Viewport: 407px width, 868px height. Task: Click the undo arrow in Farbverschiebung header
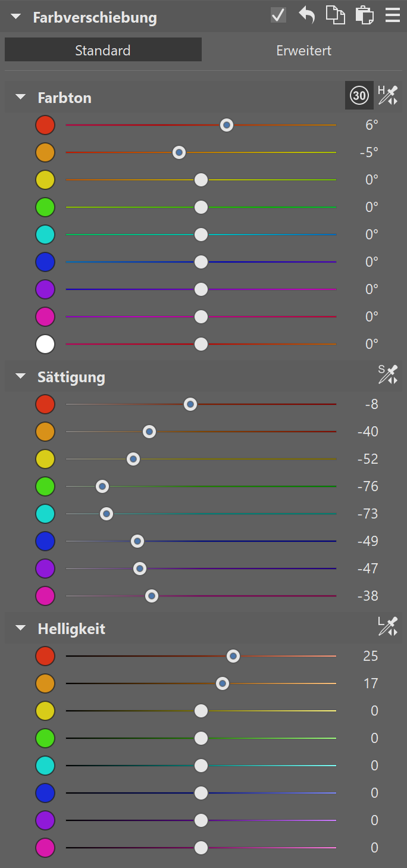pyautogui.click(x=306, y=15)
